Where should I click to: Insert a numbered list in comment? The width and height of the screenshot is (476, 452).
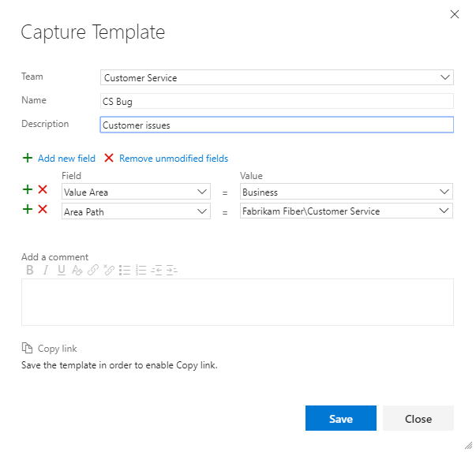click(x=141, y=270)
